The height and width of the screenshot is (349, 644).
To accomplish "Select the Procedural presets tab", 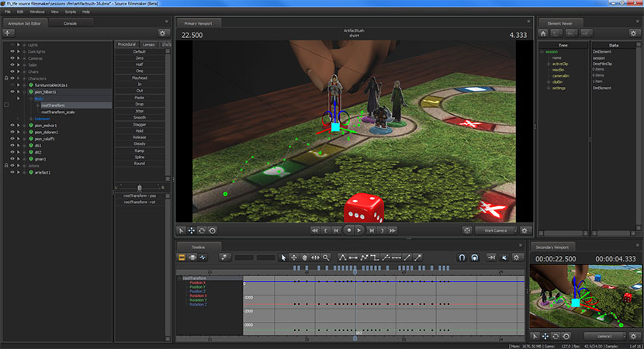I will 126,44.
